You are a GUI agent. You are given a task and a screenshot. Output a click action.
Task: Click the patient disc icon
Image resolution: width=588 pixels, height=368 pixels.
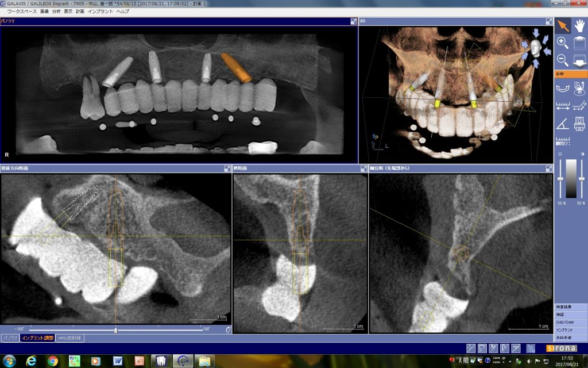pyautogui.click(x=579, y=89)
